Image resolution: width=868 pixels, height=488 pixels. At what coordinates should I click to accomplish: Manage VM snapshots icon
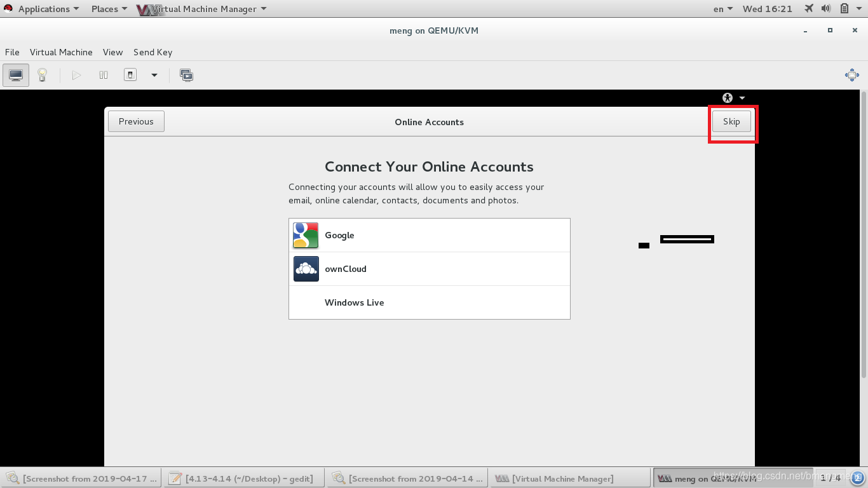[x=186, y=75]
